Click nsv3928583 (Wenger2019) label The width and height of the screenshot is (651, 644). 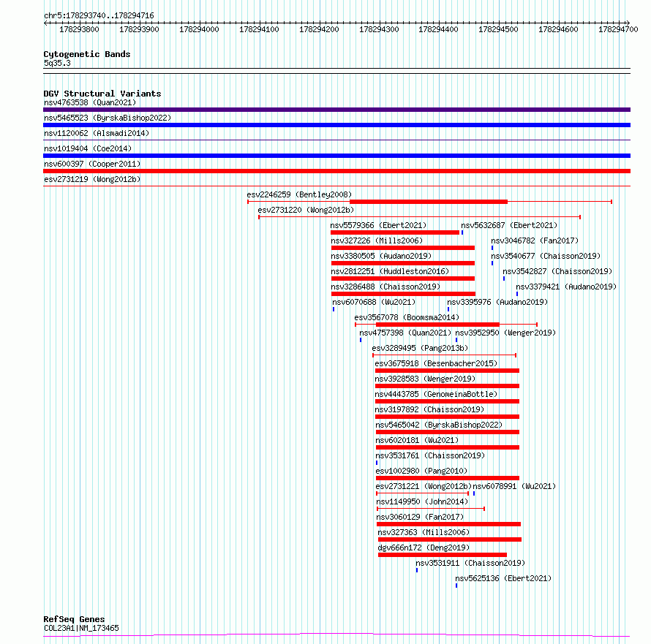425,379
